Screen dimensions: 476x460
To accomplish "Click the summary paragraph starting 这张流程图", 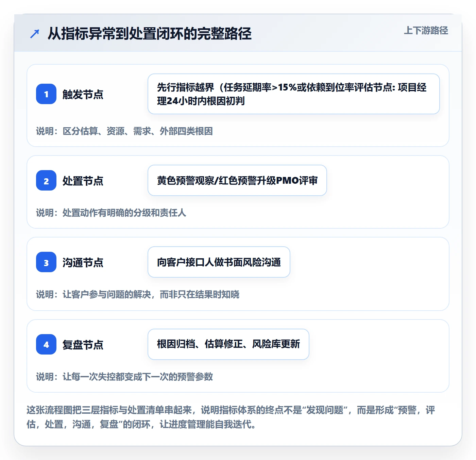I will click(x=231, y=417).
